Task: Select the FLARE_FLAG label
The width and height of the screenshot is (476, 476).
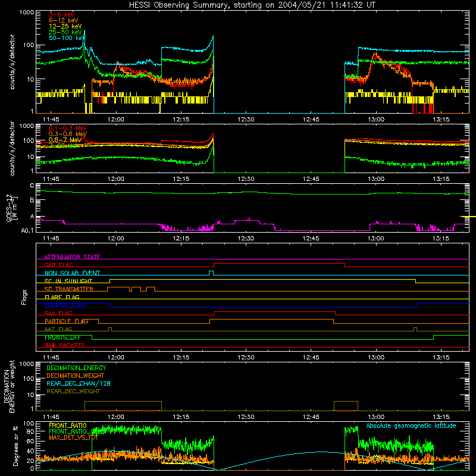Action: (62, 297)
